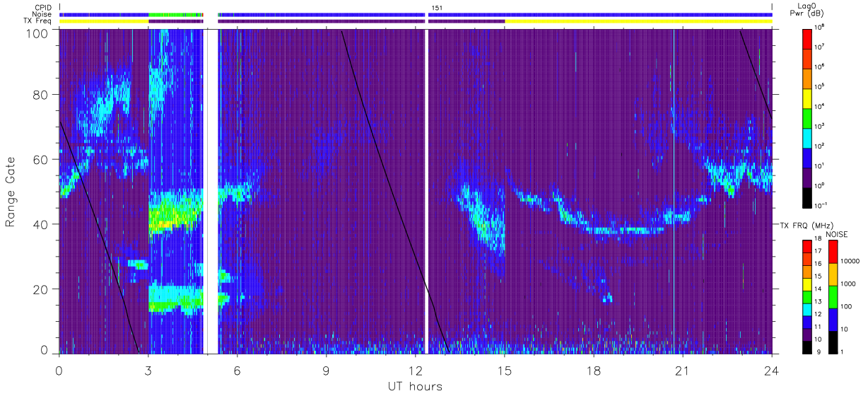The image size is (868, 401).
Task: Click the yellow Lag0 power colorbar band
Action: coord(807,98)
